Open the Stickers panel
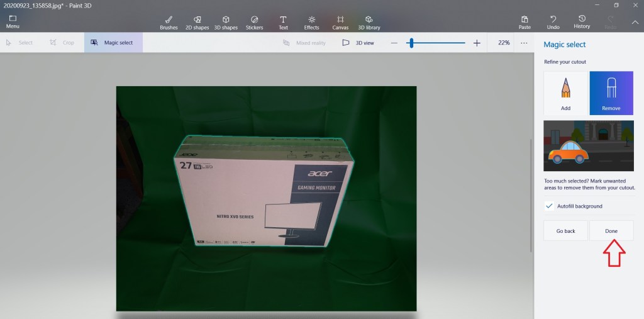Screen dimensions: 644x319 tap(254, 22)
